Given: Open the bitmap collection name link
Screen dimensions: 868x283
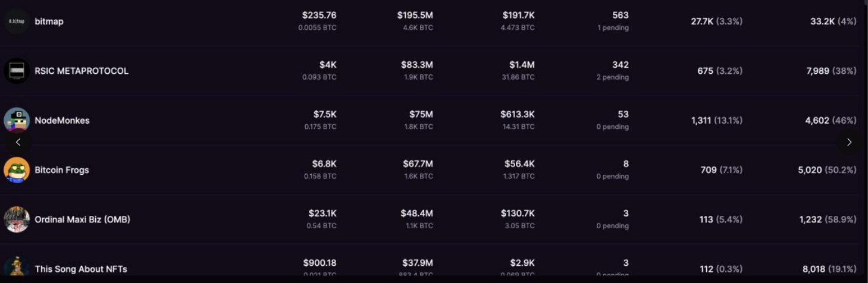Looking at the screenshot, I should (x=49, y=21).
